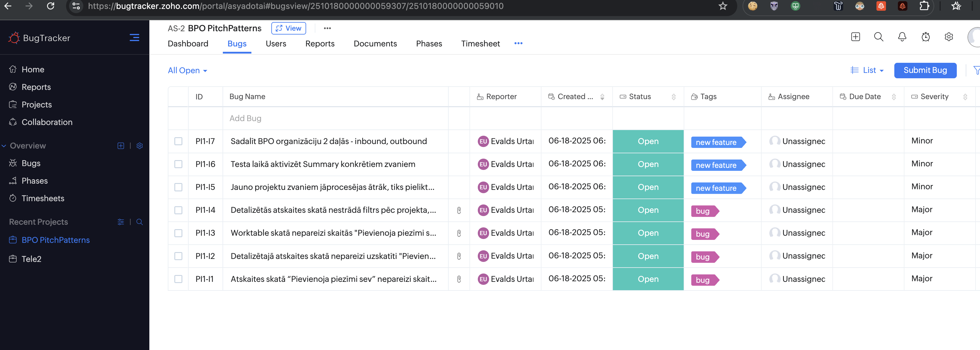Open the quick add plus icon in the header

pos(855,37)
